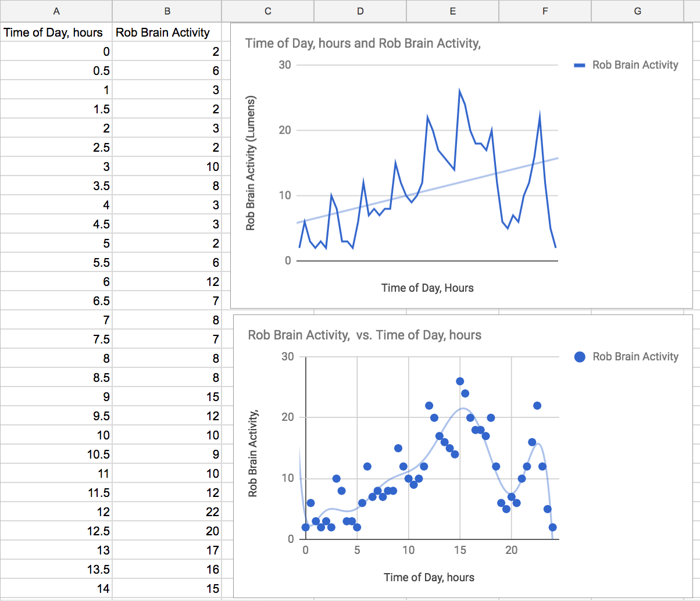Select the brain activity cell showing 17
This screenshot has height=601, width=700.
167,550
